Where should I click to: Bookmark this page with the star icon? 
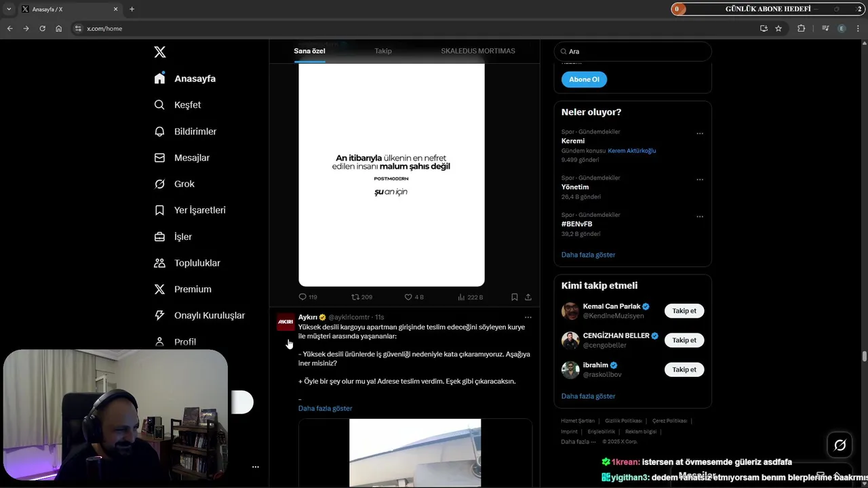[x=778, y=28]
